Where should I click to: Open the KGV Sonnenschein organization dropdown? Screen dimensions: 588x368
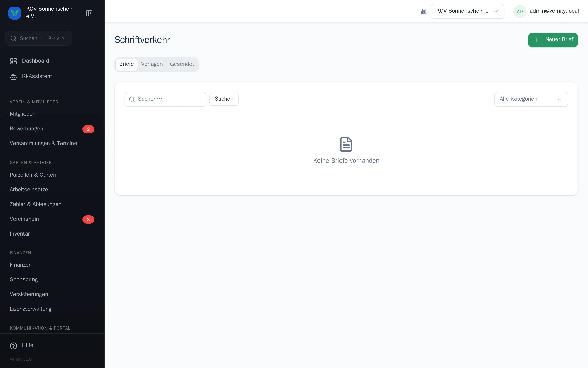[x=467, y=11]
